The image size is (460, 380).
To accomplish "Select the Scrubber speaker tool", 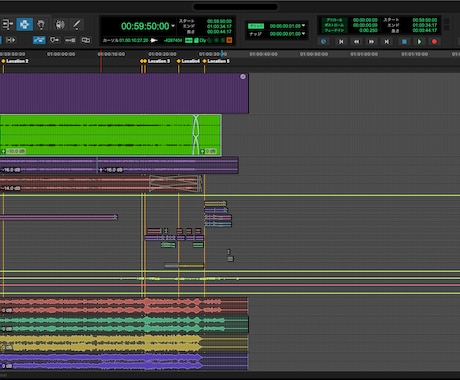I will [60, 24].
